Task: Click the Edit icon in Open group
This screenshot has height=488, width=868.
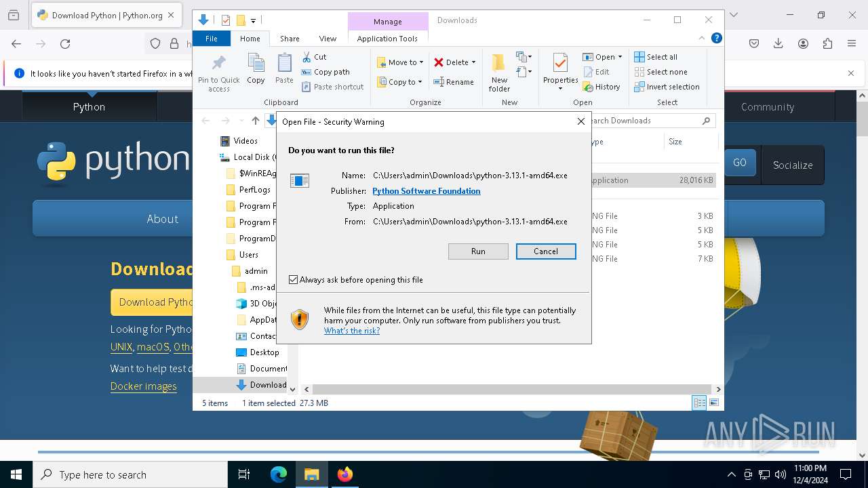Action: coord(588,72)
